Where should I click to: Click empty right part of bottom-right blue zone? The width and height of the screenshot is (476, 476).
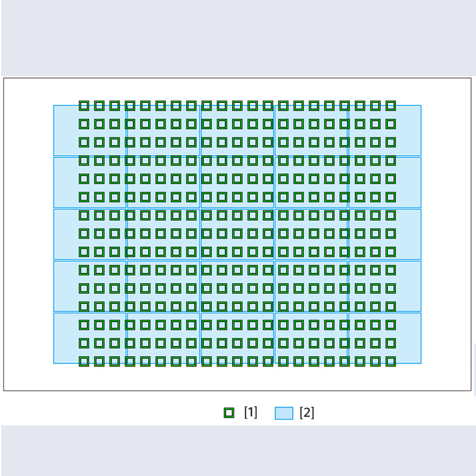(x=409, y=338)
